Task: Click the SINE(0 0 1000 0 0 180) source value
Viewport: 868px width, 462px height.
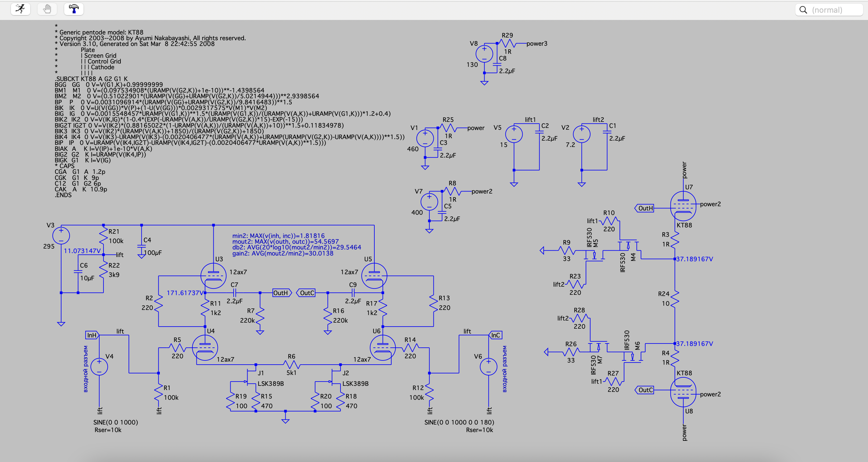Action: click(459, 422)
